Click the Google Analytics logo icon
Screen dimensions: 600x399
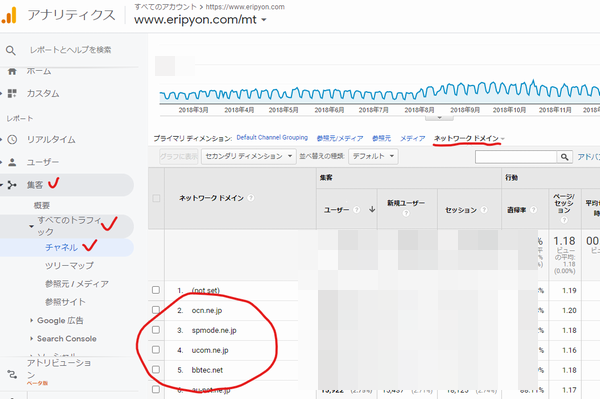coord(9,15)
